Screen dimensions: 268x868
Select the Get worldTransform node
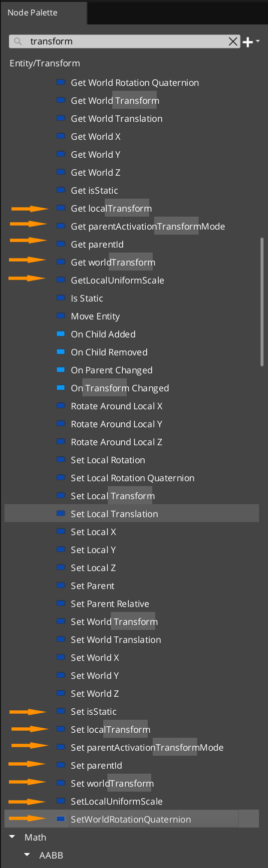tap(113, 262)
